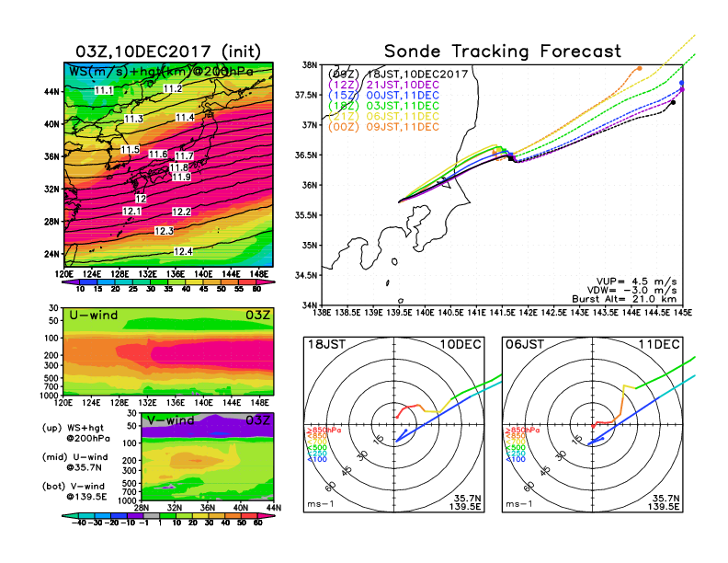This screenshot has width=728, height=563.
Task: Click the 'U-wind' panel label
Action: (x=94, y=316)
